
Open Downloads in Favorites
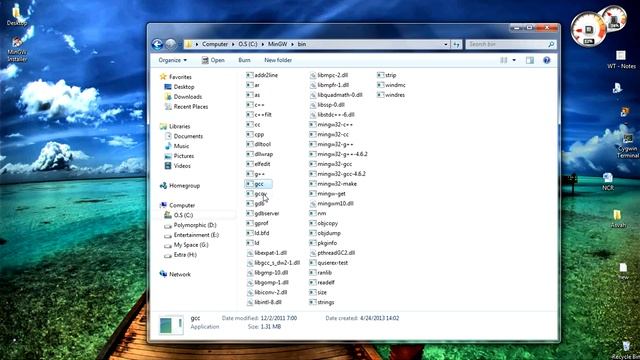point(183,97)
